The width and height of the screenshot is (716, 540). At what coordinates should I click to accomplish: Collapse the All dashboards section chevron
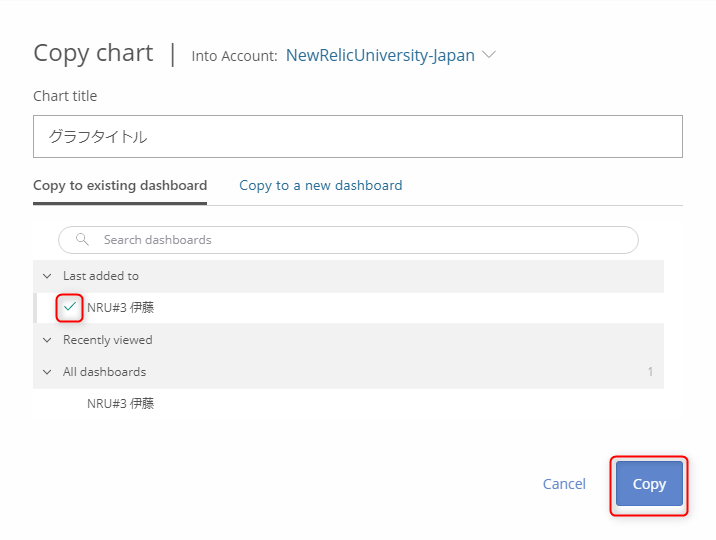pyautogui.click(x=47, y=372)
